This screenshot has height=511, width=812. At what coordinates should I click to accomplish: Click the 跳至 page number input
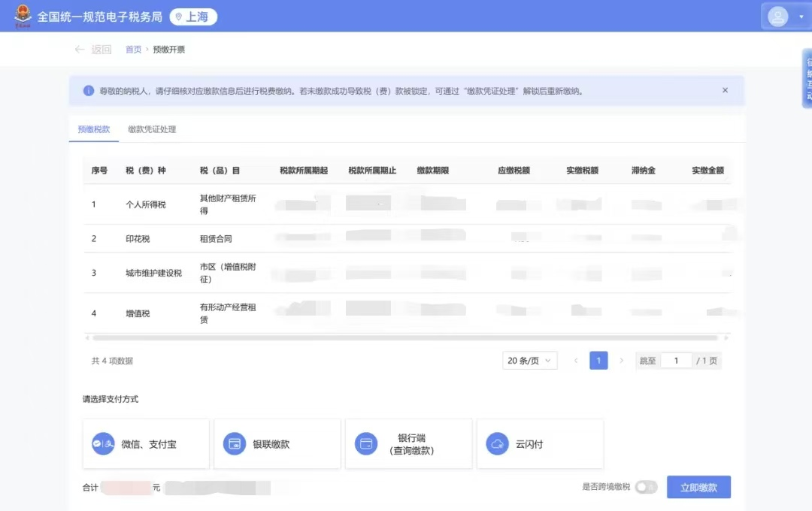tap(677, 361)
